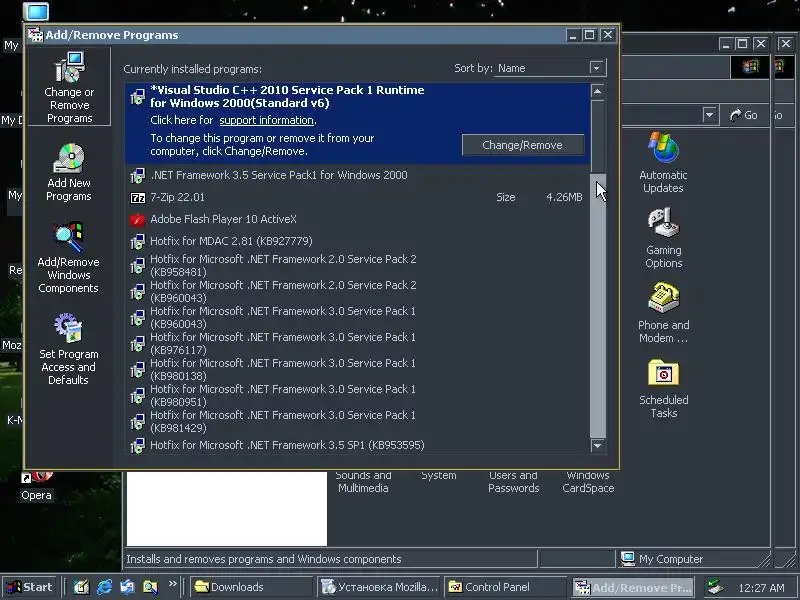Click the system tray hardware icon

click(715, 587)
